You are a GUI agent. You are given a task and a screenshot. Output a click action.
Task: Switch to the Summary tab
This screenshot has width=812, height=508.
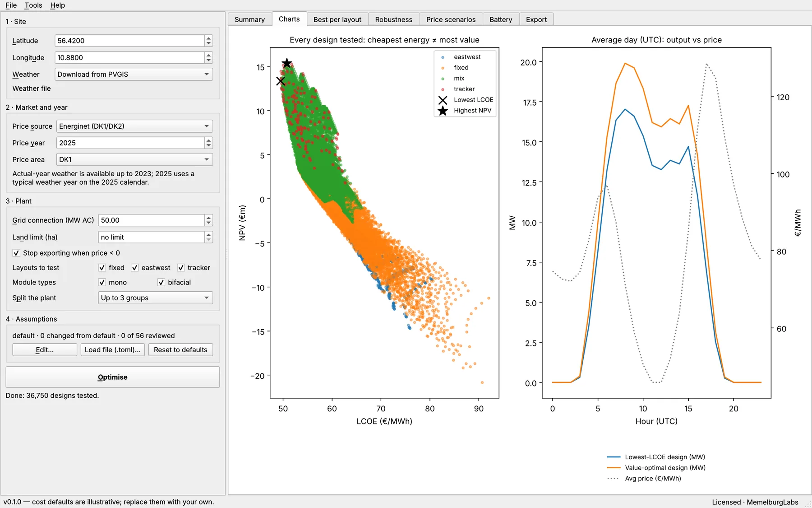pyautogui.click(x=249, y=19)
